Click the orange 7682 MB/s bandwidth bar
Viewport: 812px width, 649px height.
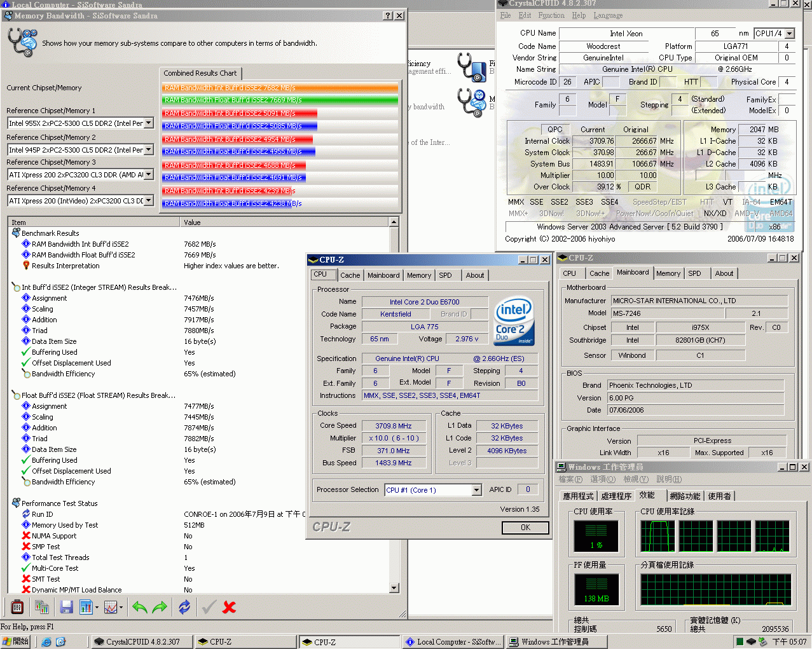point(280,88)
